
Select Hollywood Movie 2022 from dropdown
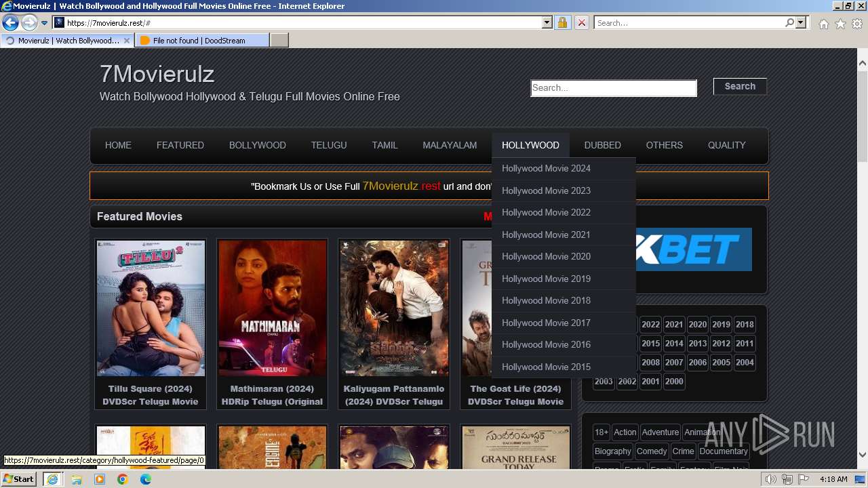[x=564, y=213]
